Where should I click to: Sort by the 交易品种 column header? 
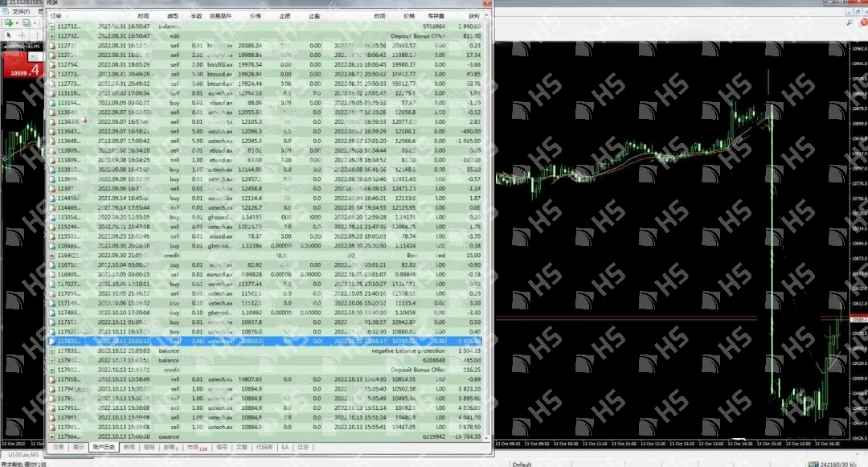coord(220,16)
